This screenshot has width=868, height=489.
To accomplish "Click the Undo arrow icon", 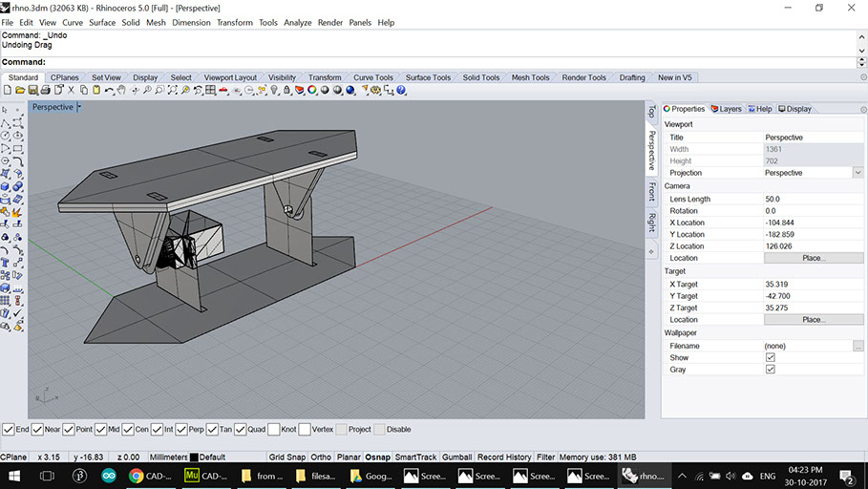I will coord(109,91).
